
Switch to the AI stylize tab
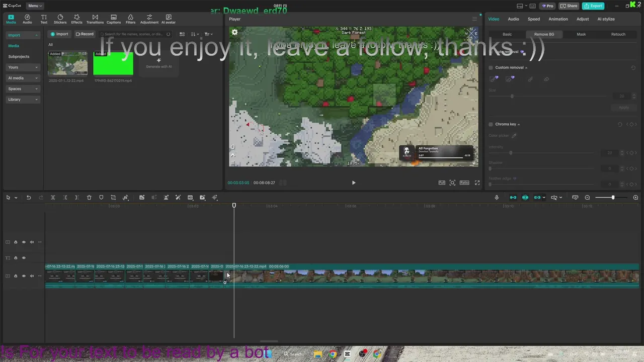point(606,19)
